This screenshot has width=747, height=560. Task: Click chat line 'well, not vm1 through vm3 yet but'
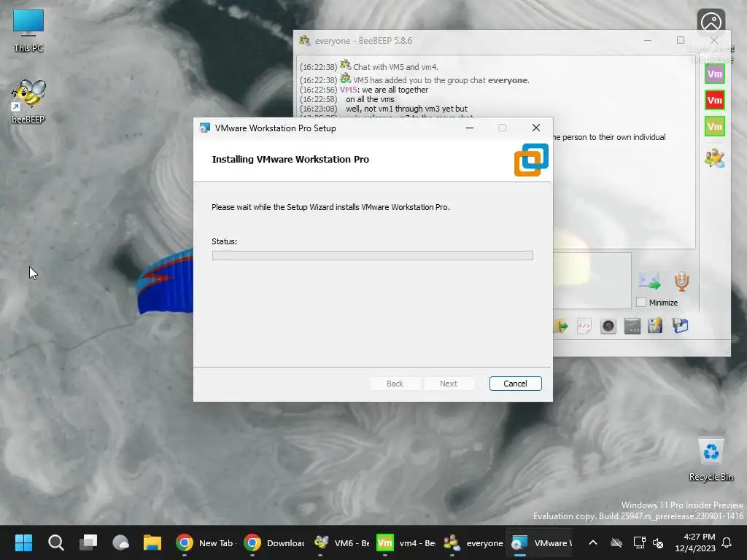pos(406,109)
